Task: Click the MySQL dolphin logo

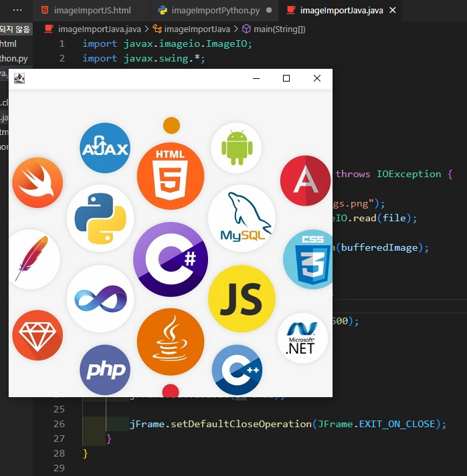Action: coord(242,218)
